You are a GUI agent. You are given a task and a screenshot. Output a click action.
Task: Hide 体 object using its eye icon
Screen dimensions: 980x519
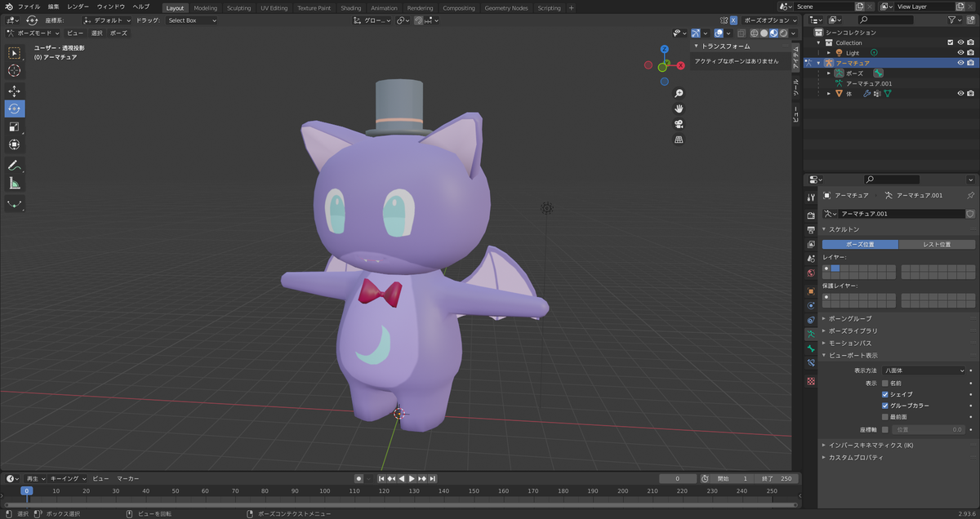click(x=960, y=94)
